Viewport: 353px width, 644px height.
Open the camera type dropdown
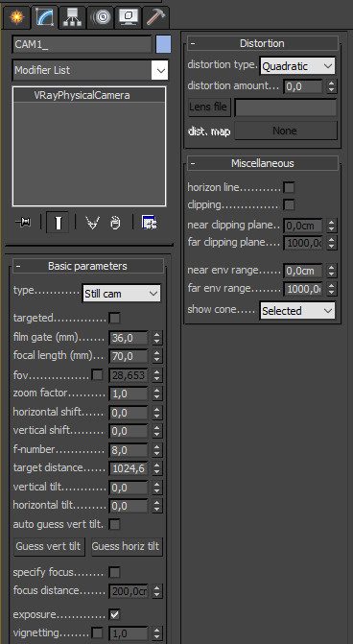[122, 294]
